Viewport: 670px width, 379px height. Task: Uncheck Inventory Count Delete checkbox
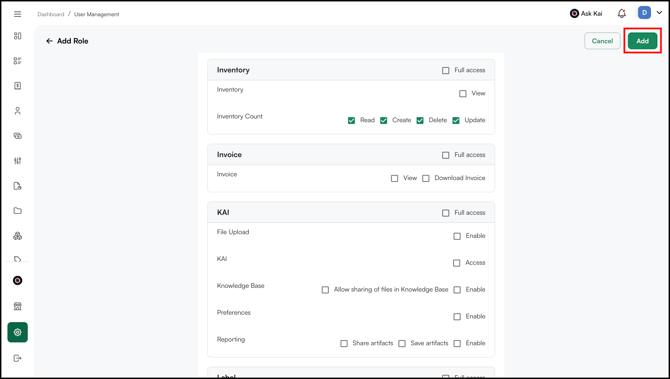coord(420,120)
